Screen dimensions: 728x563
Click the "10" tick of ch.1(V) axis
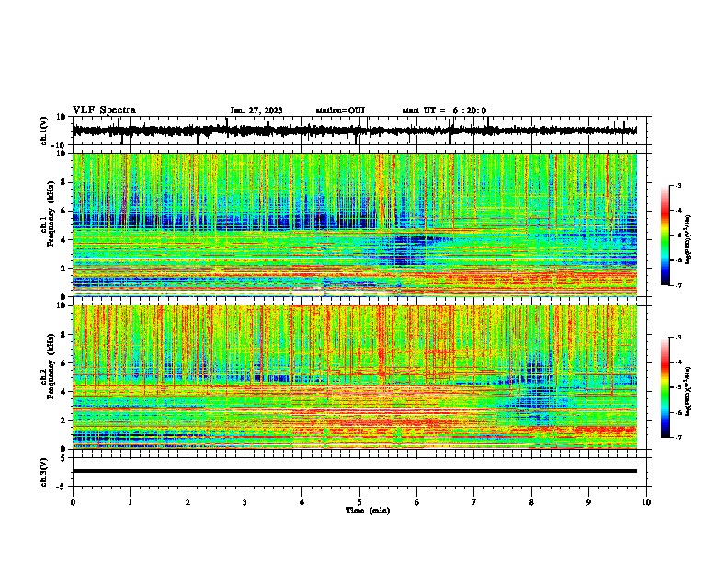62,117
